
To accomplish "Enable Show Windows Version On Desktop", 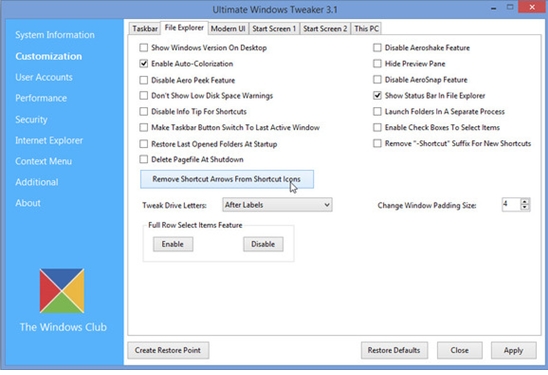I will [144, 48].
